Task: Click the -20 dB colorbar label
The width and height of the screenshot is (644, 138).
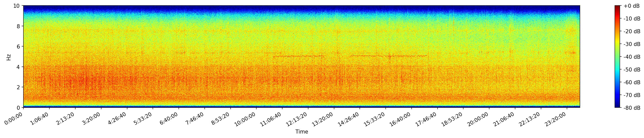Action: tap(632, 31)
